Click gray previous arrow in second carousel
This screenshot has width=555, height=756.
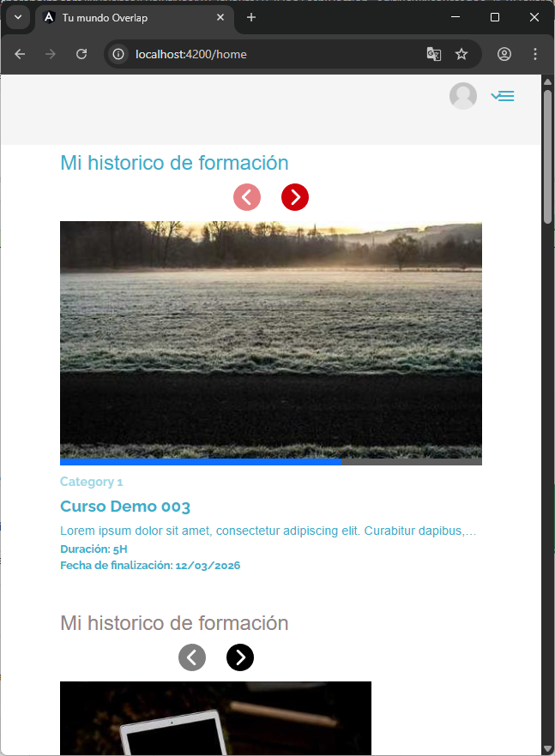tap(192, 657)
